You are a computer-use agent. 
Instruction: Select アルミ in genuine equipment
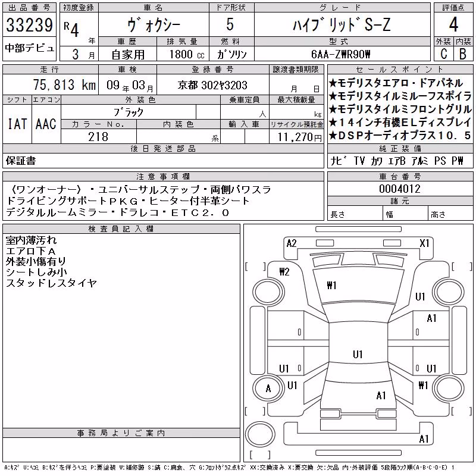[x=419, y=161]
